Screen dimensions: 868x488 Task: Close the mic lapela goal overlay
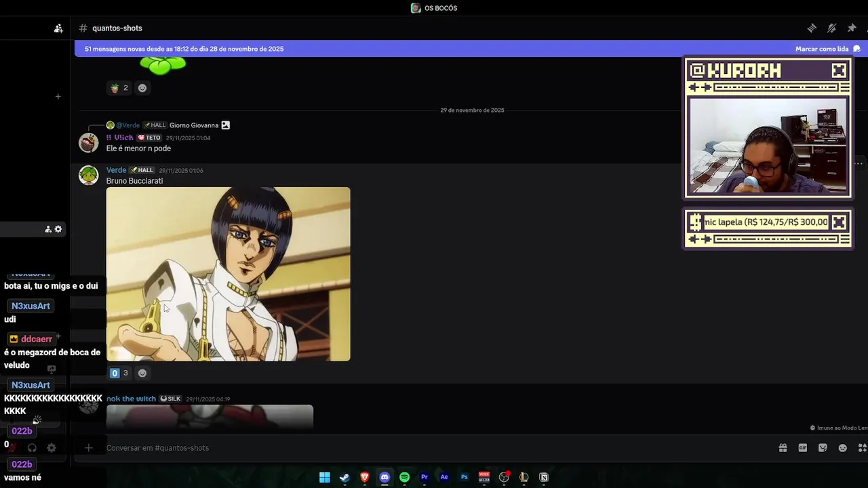click(839, 222)
